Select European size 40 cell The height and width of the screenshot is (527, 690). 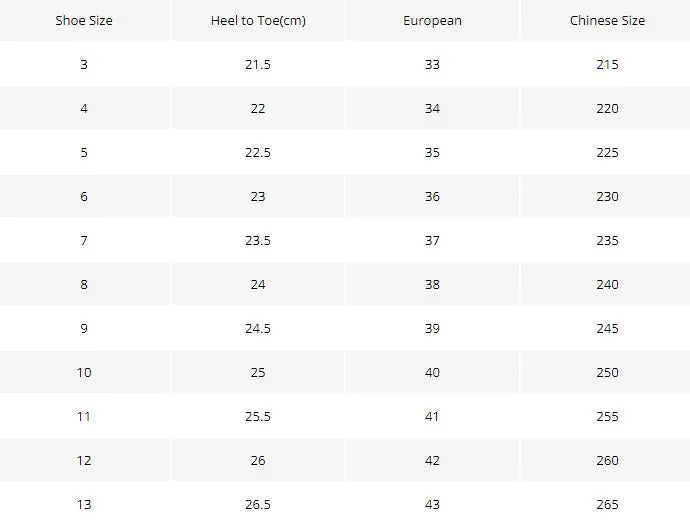(432, 373)
